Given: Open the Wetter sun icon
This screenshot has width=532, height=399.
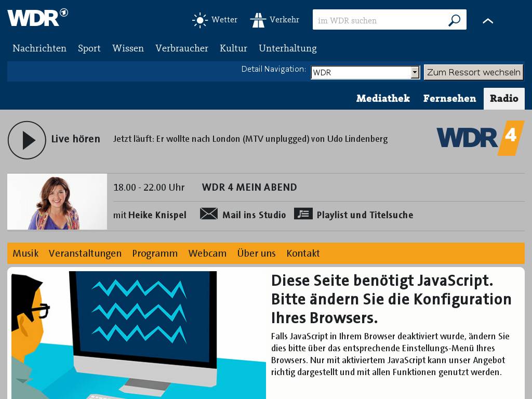Looking at the screenshot, I should click(x=199, y=20).
